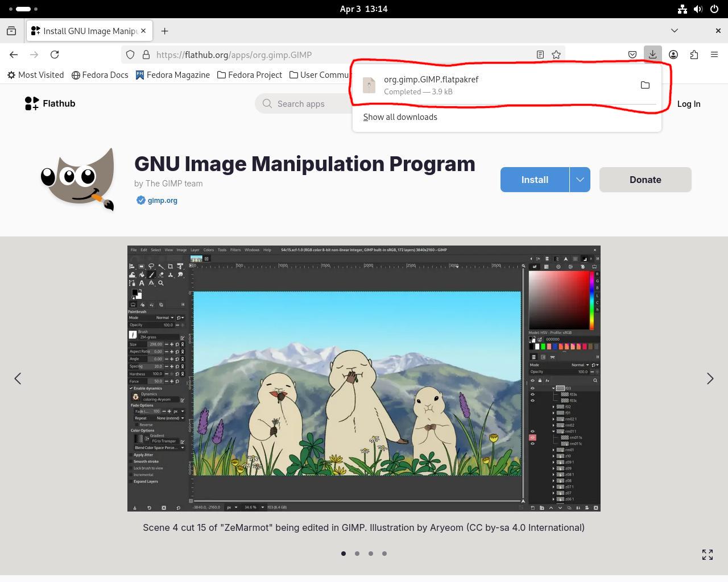728x582 pixels.
Task: Save page to Pocket
Action: [x=632, y=55]
